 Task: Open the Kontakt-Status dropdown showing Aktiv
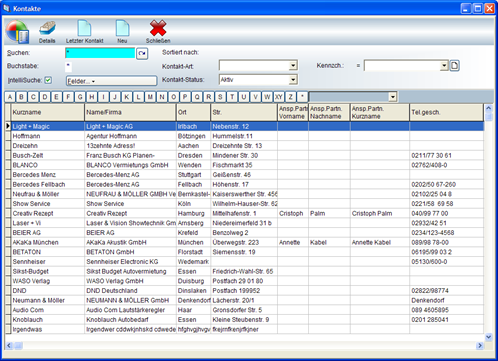tap(293, 80)
